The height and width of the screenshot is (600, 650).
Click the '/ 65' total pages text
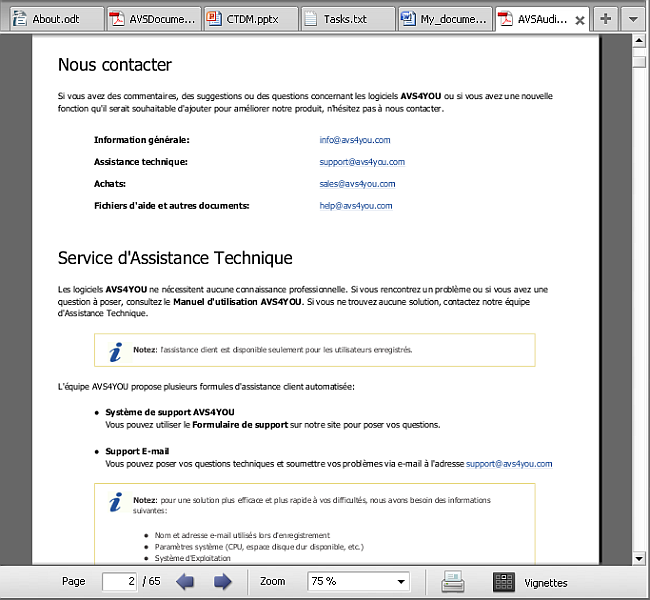[151, 581]
